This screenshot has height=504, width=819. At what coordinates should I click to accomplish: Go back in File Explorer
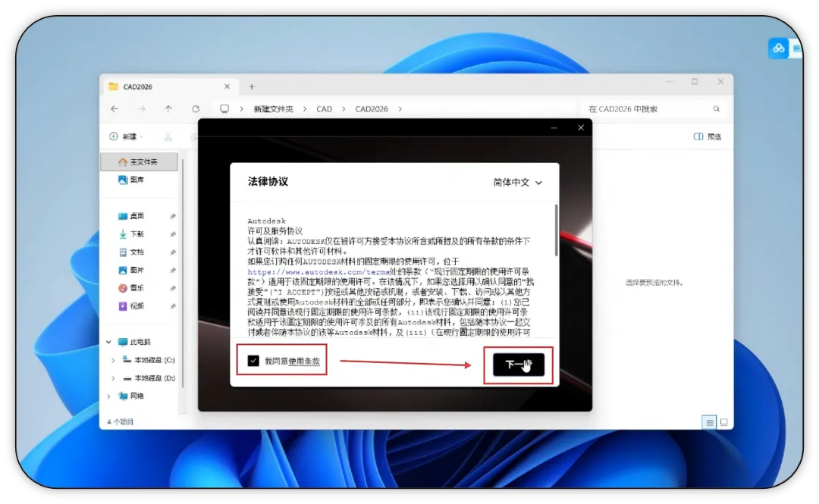pyautogui.click(x=115, y=108)
